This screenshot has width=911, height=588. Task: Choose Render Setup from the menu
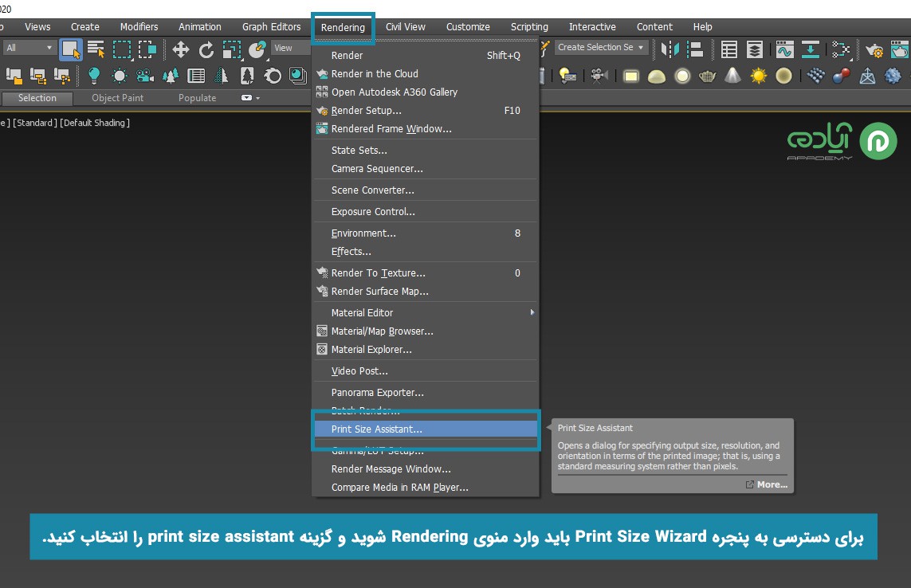426,111
